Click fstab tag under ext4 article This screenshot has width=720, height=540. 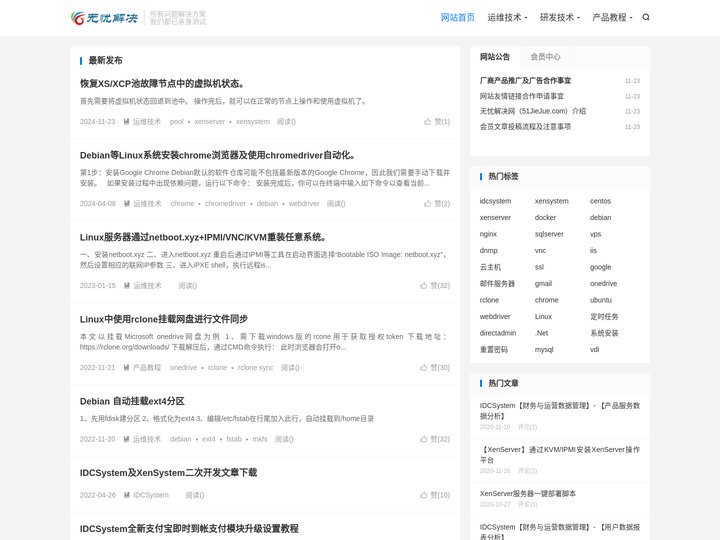click(x=234, y=439)
